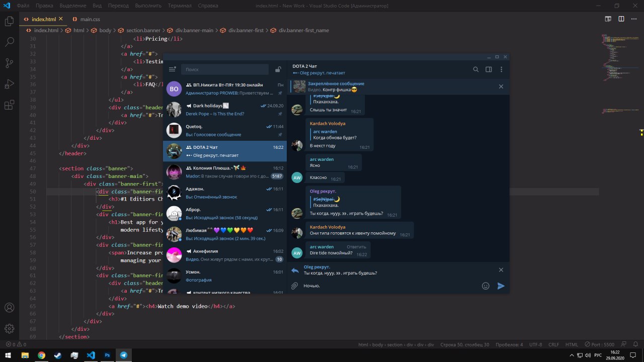
Task: Open the Файл menu
Action: (22, 6)
